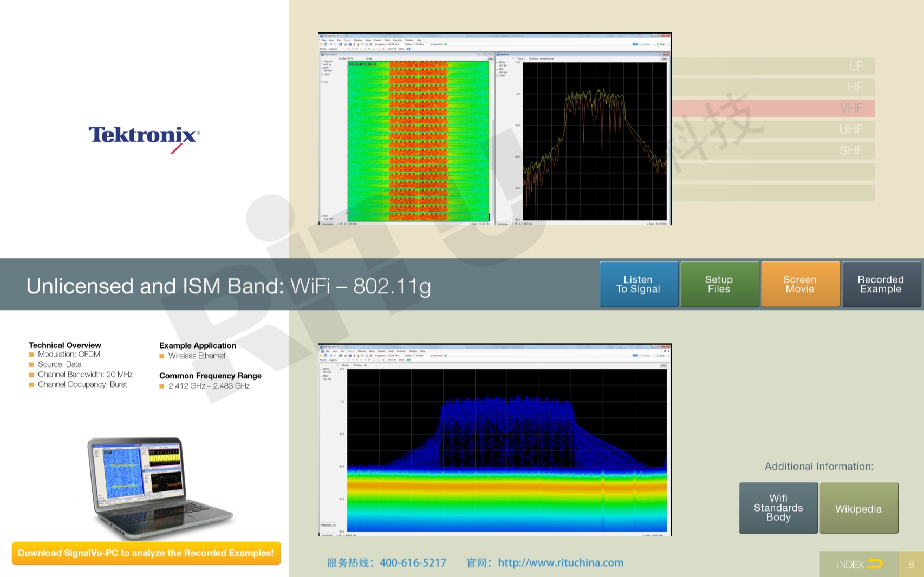
Task: Play the Screen Movie
Action: tap(799, 284)
